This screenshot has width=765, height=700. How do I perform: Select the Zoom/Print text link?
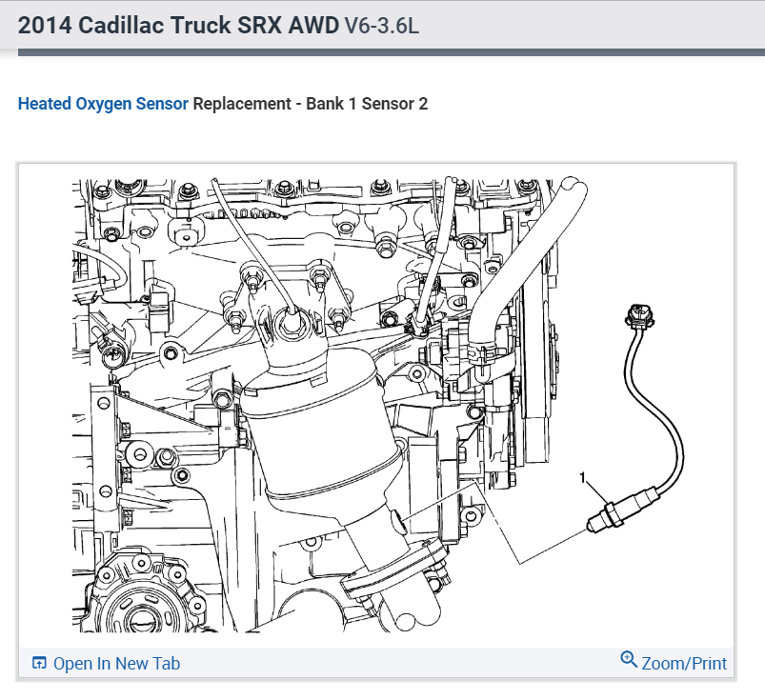click(x=684, y=664)
